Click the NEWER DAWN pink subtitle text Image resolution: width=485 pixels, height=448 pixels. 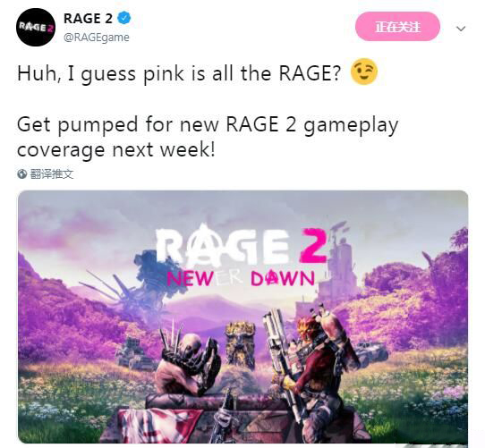(241, 279)
